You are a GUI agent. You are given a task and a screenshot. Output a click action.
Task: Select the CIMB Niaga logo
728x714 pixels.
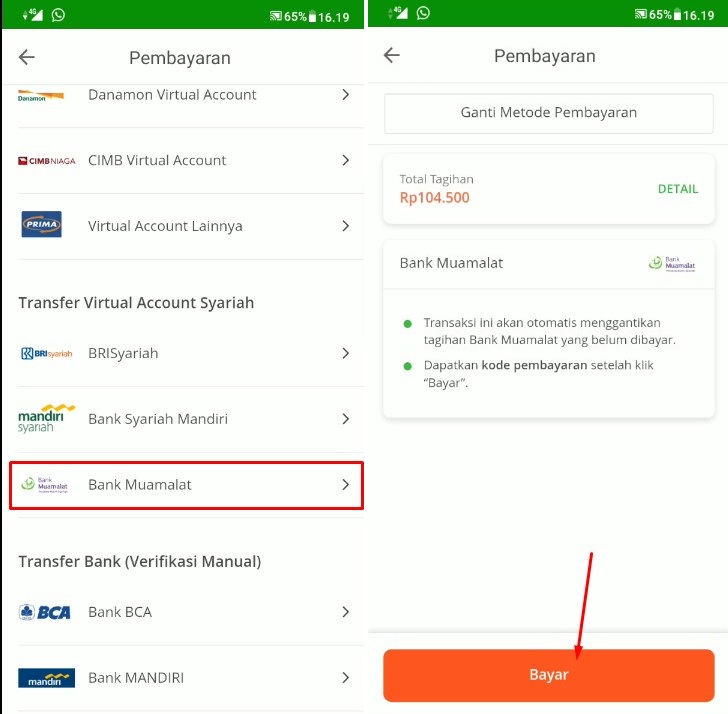coord(46,161)
